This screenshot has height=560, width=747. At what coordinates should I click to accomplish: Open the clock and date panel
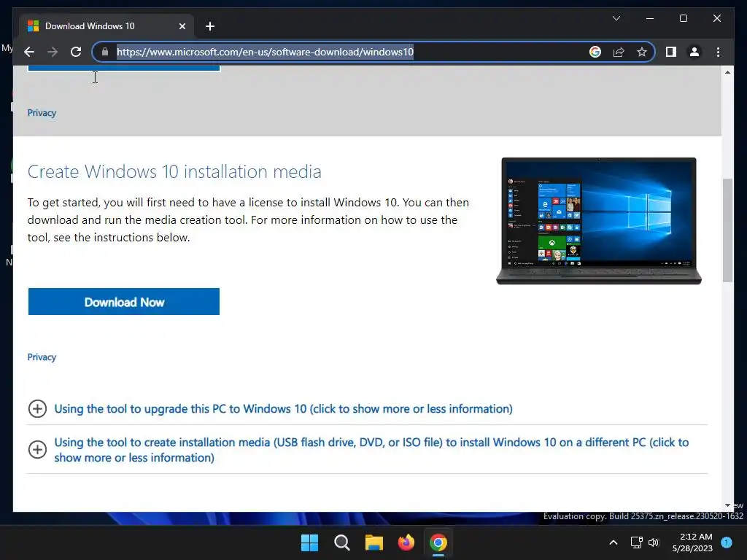click(692, 542)
